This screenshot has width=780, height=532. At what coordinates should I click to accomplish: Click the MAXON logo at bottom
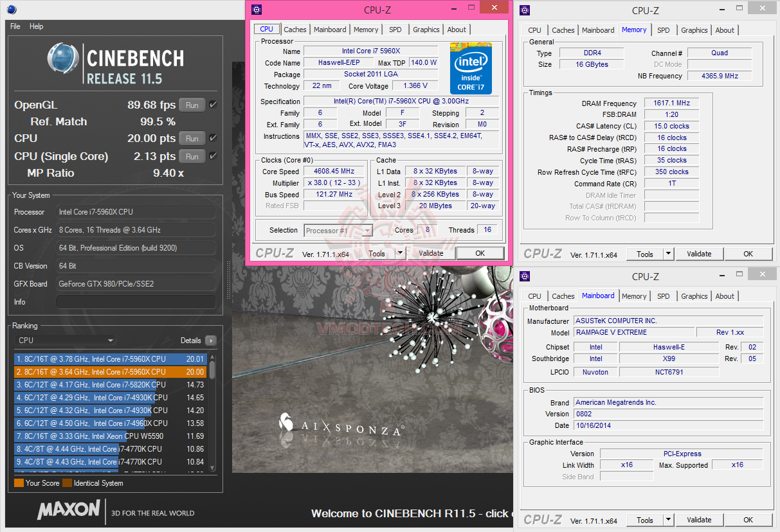(68, 511)
